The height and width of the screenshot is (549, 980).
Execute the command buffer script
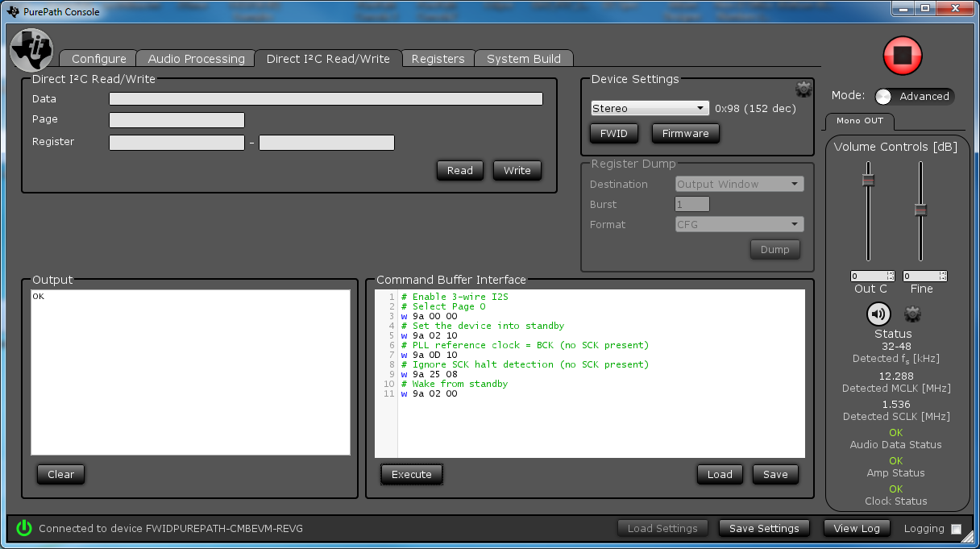point(411,474)
